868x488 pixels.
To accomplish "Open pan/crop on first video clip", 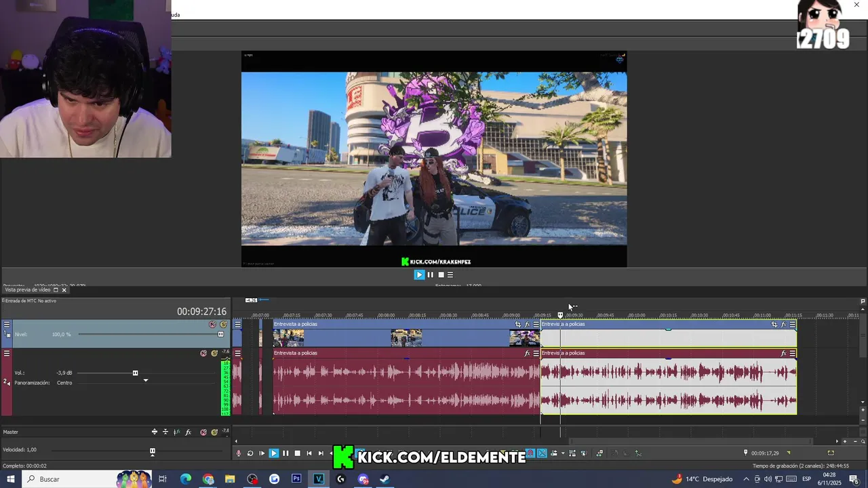I will click(x=518, y=325).
